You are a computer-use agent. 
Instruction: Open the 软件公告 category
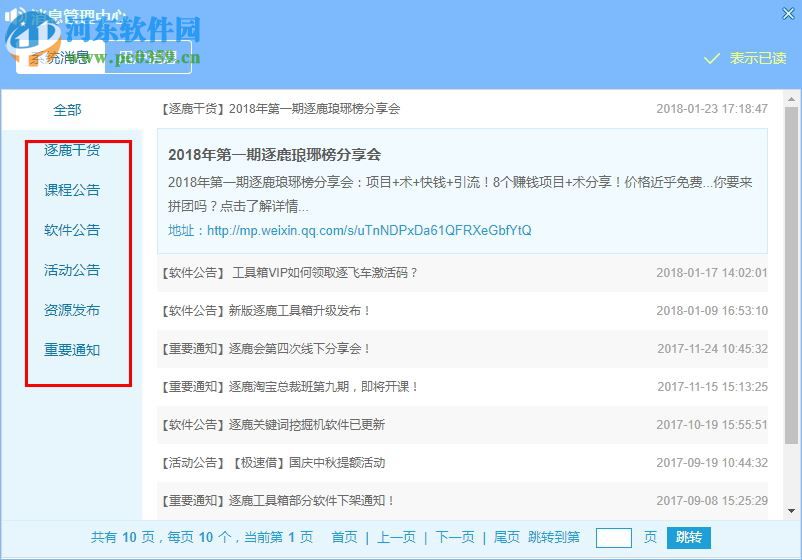coord(72,230)
